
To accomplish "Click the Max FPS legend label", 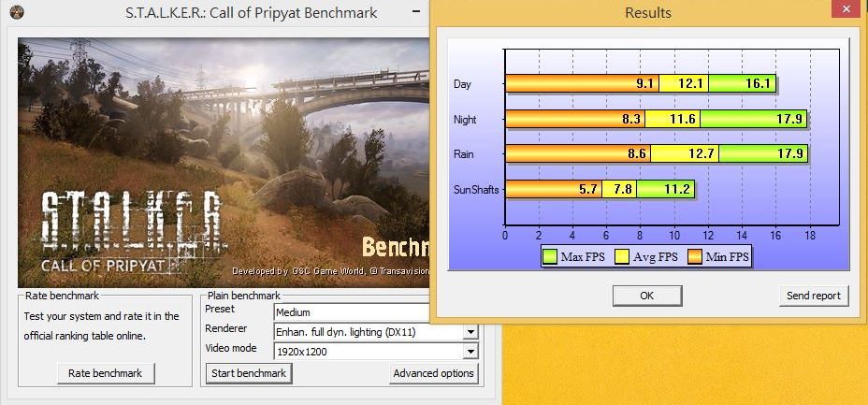I will pyautogui.click(x=583, y=256).
